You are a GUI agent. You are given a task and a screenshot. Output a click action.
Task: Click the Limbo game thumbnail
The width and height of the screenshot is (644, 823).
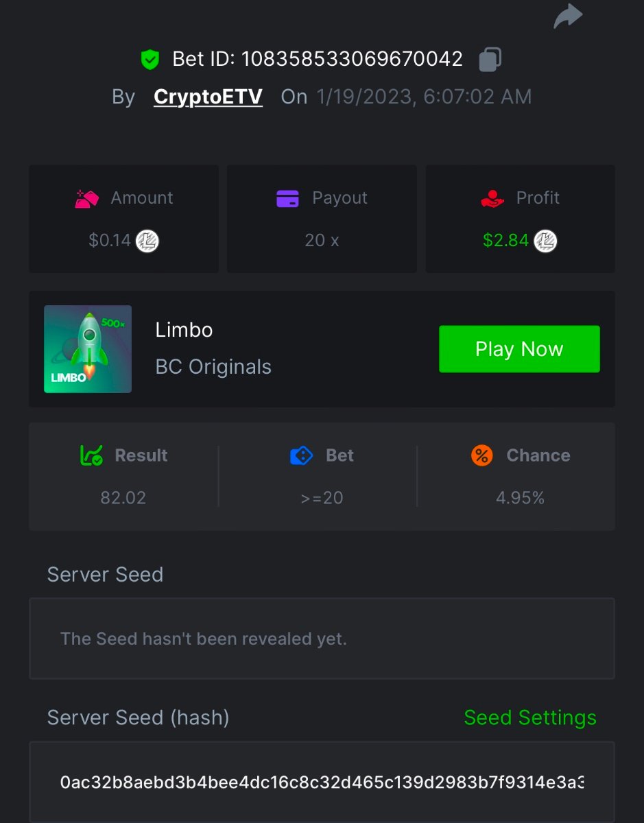(88, 349)
